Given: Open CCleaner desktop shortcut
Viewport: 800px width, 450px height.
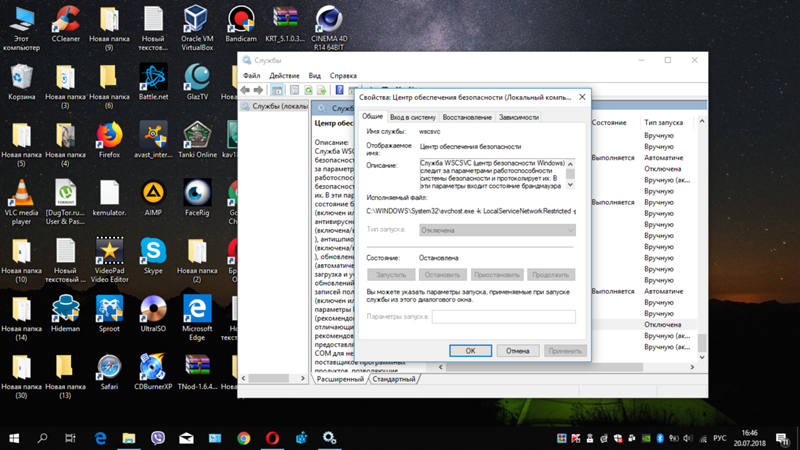Looking at the screenshot, I should 65,22.
